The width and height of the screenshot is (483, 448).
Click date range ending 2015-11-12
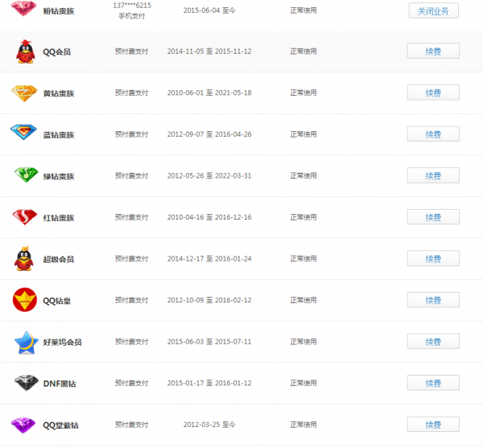click(x=209, y=51)
